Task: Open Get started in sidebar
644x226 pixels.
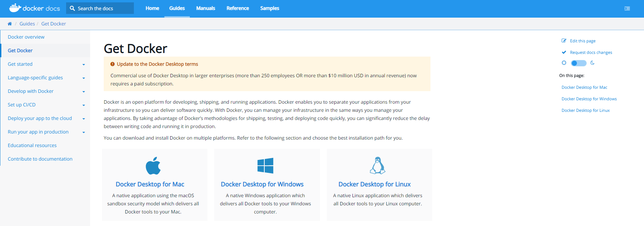Action: click(20, 64)
